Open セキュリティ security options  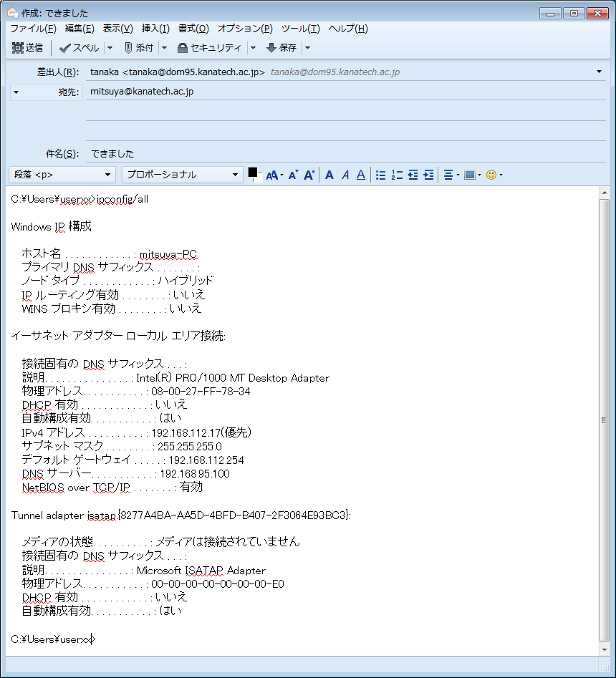click(x=209, y=47)
